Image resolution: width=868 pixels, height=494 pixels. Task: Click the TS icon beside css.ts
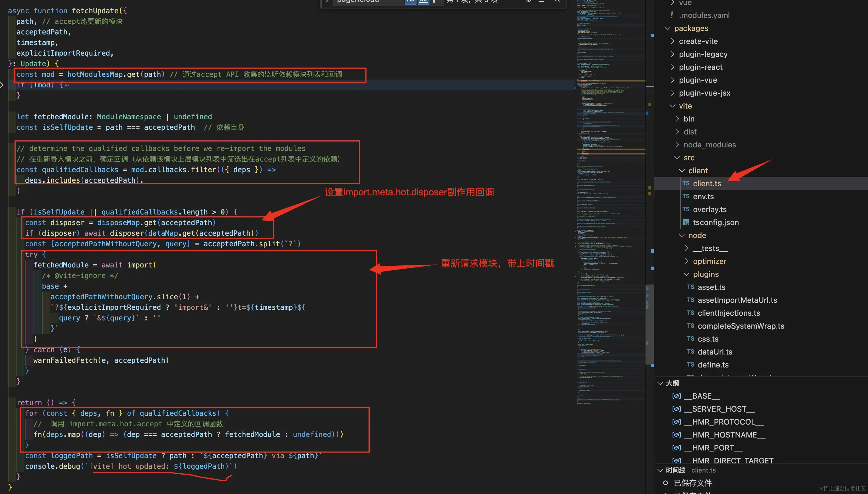coord(691,339)
